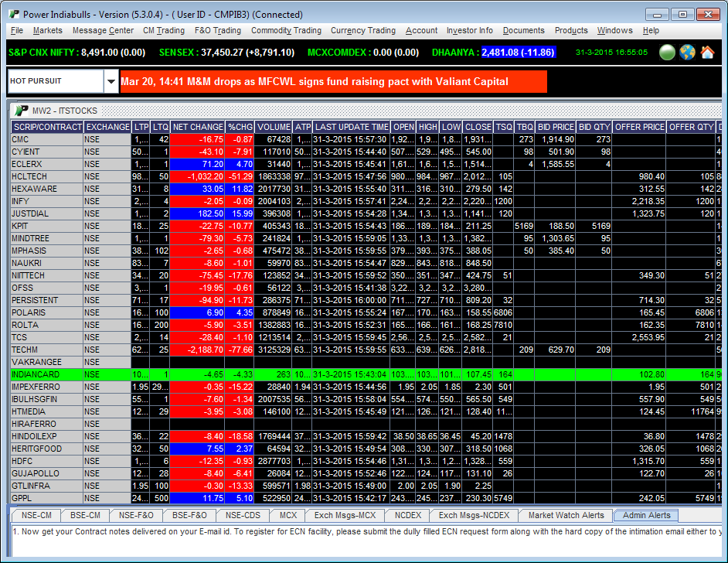This screenshot has height=563, width=728.
Task: Click the TCS scrip row
Action: [46, 337]
